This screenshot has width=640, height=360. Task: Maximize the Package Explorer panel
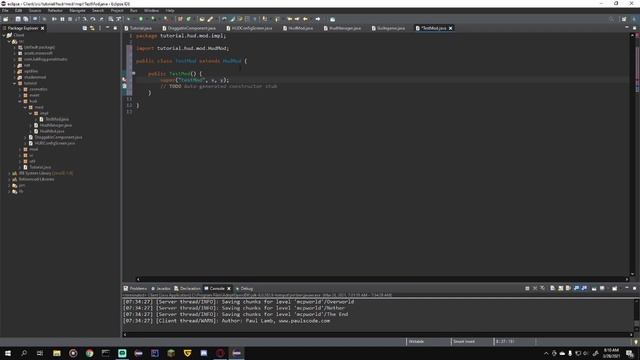pos(115,28)
